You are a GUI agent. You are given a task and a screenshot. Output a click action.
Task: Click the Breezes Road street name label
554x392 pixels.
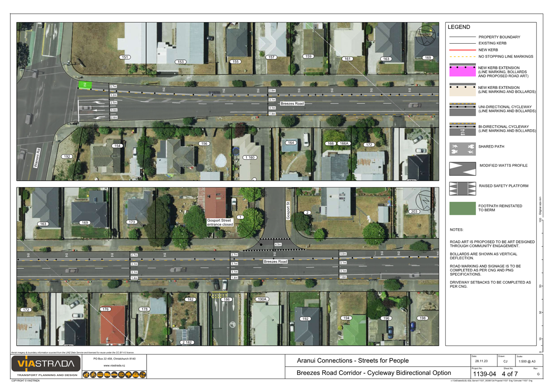point(292,103)
